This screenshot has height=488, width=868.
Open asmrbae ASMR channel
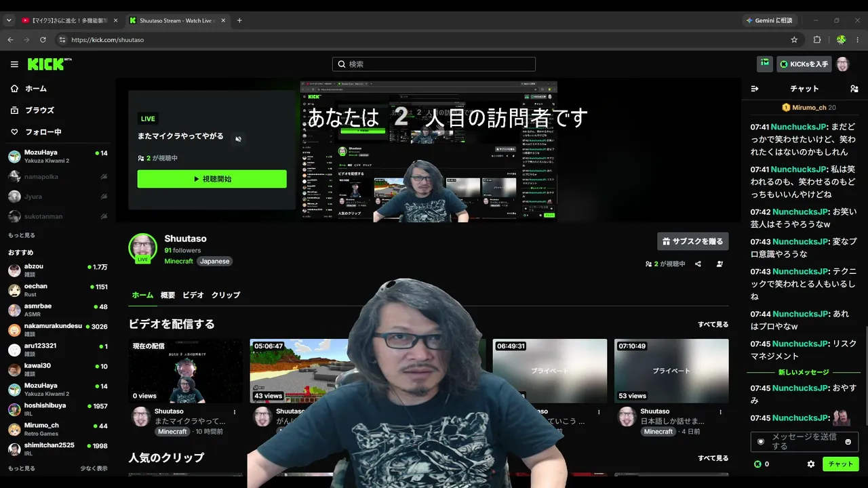click(58, 310)
